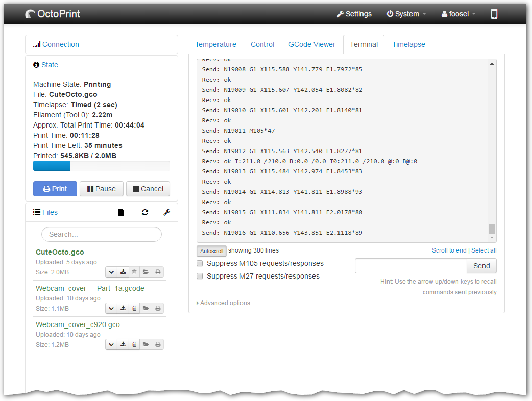Enable Suppress M27 requests/responses

[x=200, y=276]
